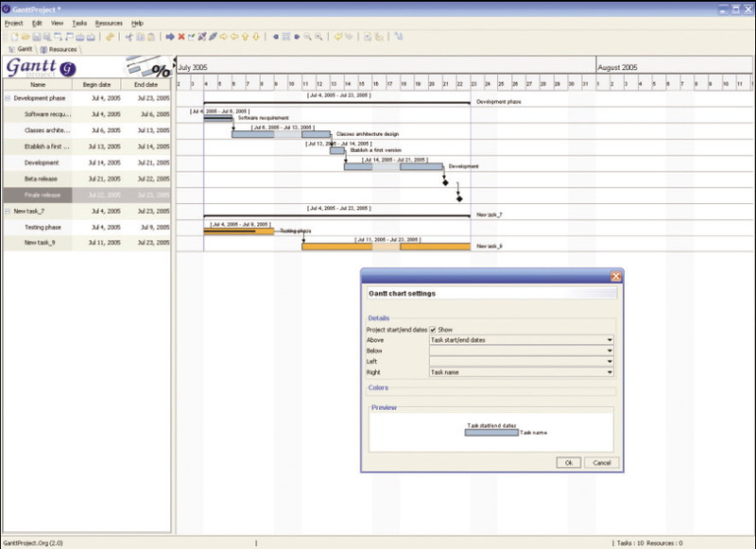Click the Beta release milestone diamond

coord(445,182)
